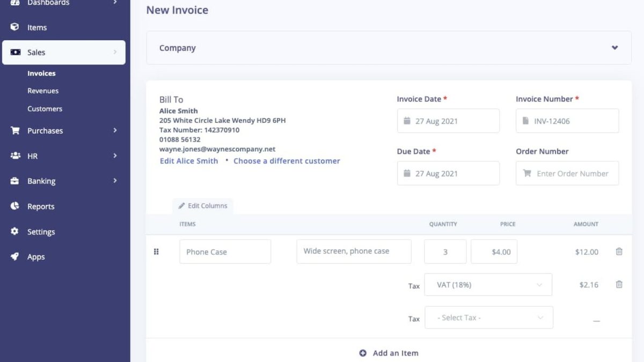Open the Revenues submenu item

[43, 91]
